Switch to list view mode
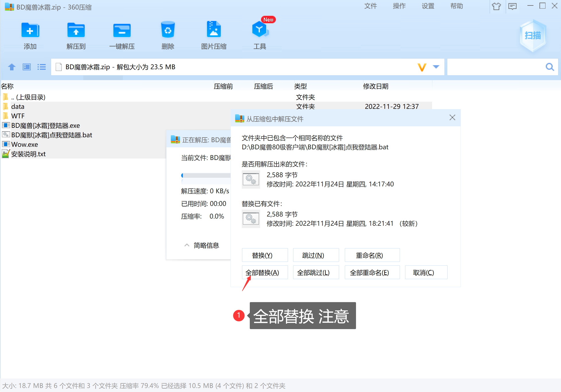This screenshot has height=392, width=561. click(x=42, y=67)
